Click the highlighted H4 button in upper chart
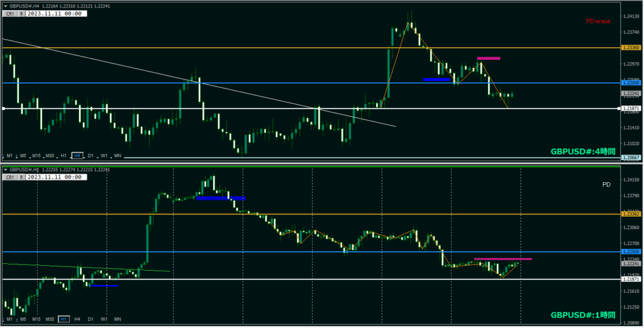The height and width of the screenshot is (328, 644). (x=77, y=156)
